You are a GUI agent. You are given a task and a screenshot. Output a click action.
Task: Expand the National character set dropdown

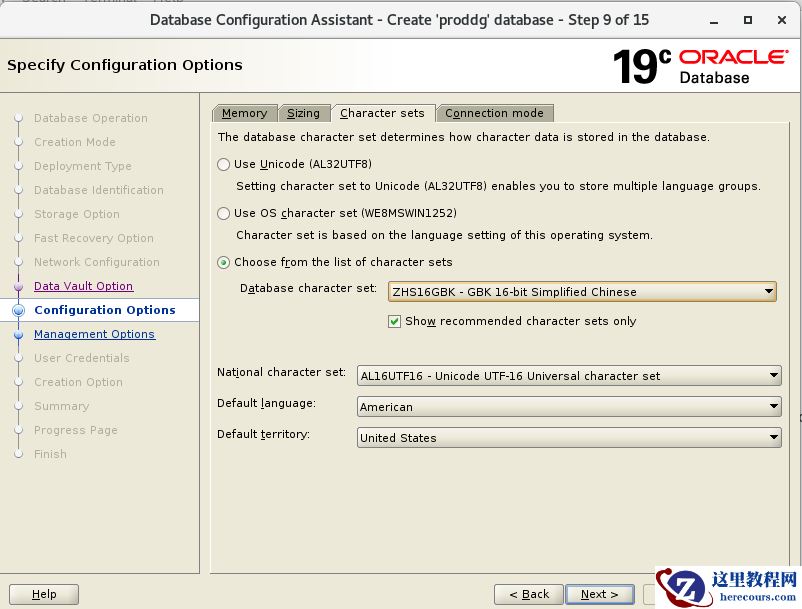[x=569, y=376]
